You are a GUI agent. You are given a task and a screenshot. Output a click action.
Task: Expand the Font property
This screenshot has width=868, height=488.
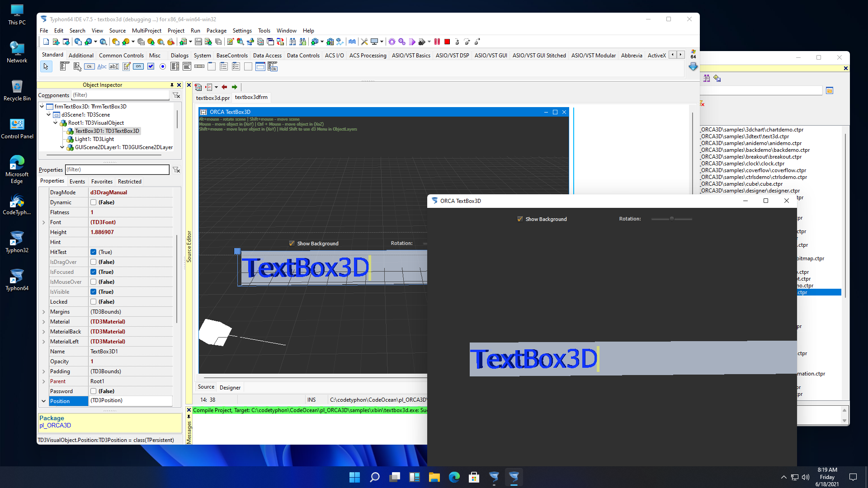pos(44,222)
